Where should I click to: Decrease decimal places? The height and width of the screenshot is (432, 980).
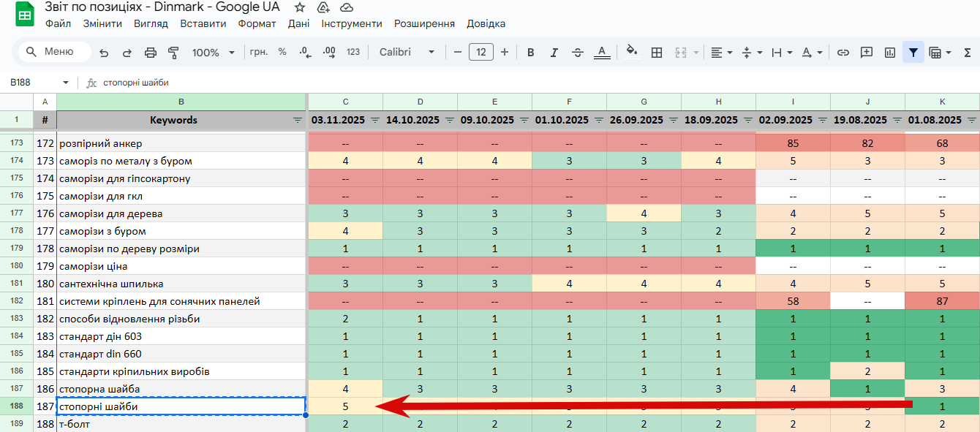click(x=306, y=53)
